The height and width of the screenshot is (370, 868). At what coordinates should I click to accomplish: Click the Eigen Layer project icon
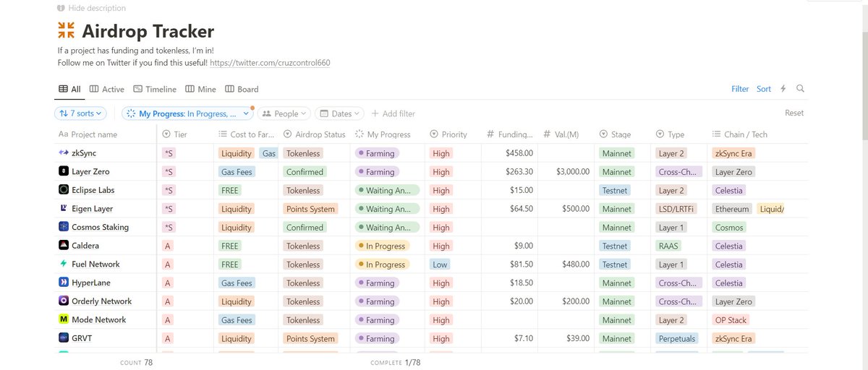point(64,209)
